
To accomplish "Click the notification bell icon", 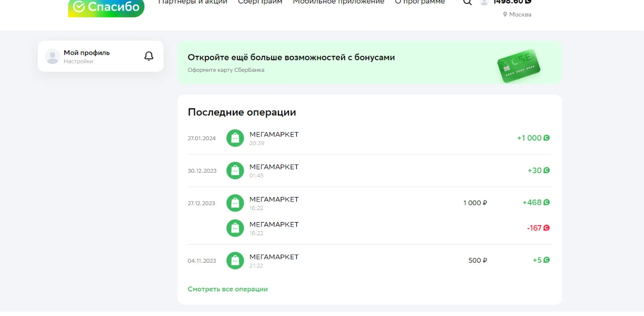I will point(148,56).
